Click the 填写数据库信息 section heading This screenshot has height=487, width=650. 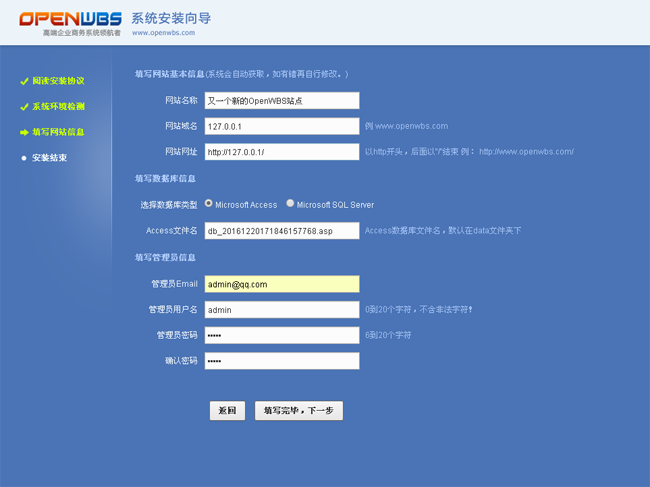[165, 179]
